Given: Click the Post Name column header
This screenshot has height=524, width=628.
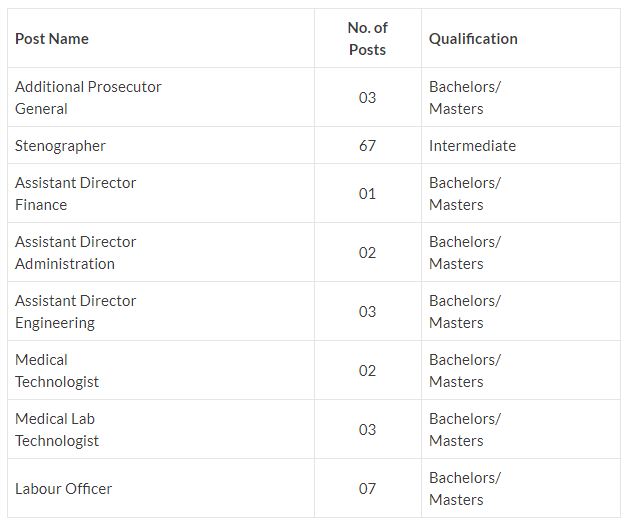Looking at the screenshot, I should pos(52,39).
